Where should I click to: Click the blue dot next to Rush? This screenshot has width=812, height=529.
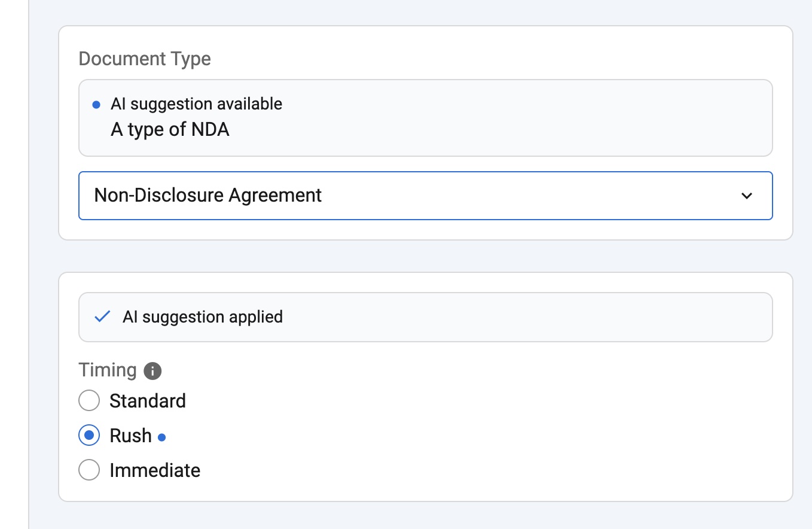(x=162, y=436)
